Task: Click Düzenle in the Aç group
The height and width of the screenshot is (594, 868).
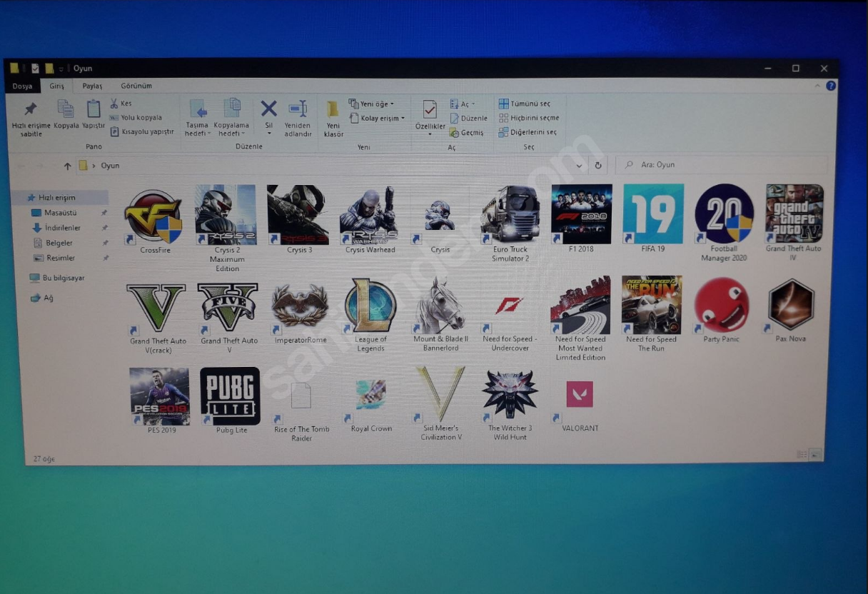Action: (x=469, y=119)
